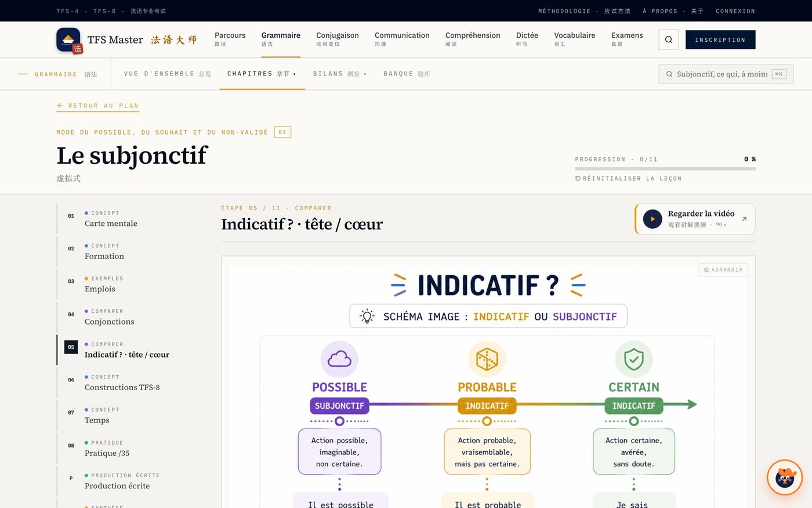812x508 pixels.
Task: Open site search with the magnifier icon
Action: [669, 39]
